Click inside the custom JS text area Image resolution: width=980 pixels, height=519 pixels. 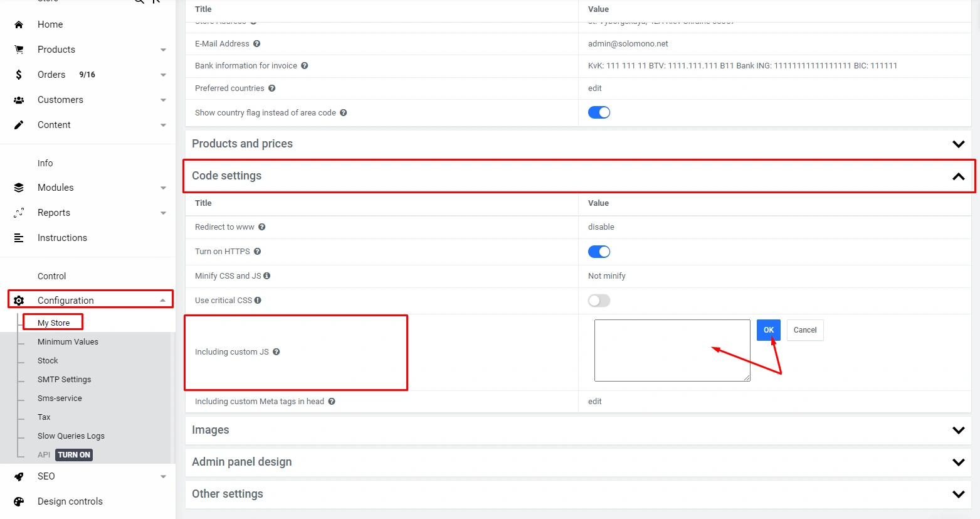tap(672, 350)
